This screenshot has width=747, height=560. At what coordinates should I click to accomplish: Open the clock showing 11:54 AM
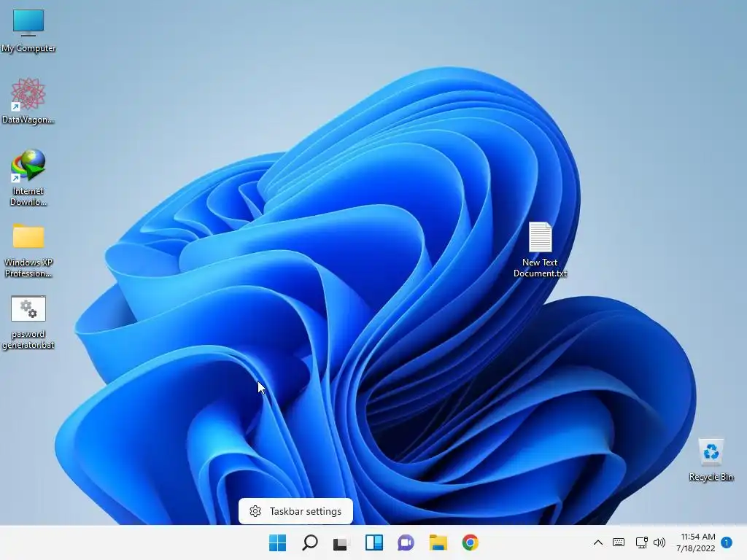pyautogui.click(x=696, y=542)
